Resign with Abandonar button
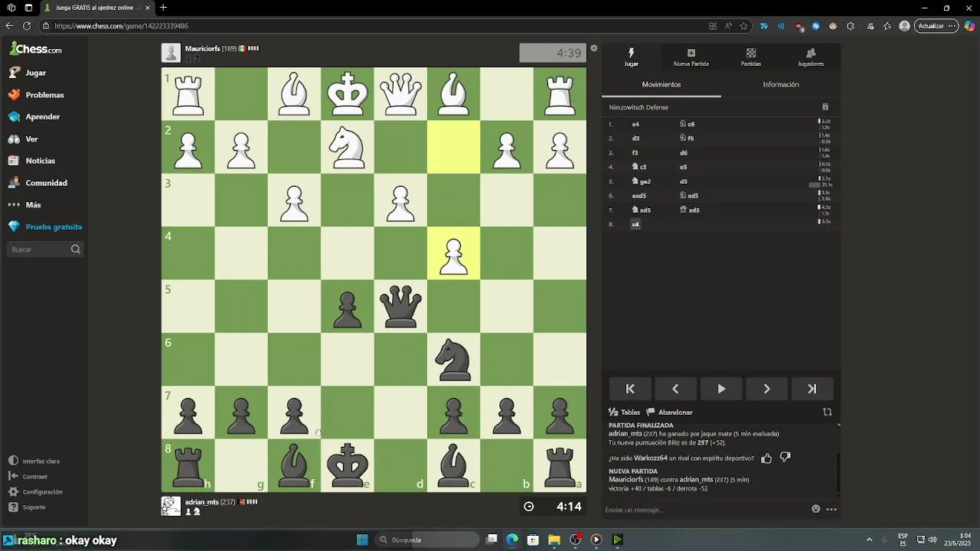The image size is (980, 551). point(670,412)
